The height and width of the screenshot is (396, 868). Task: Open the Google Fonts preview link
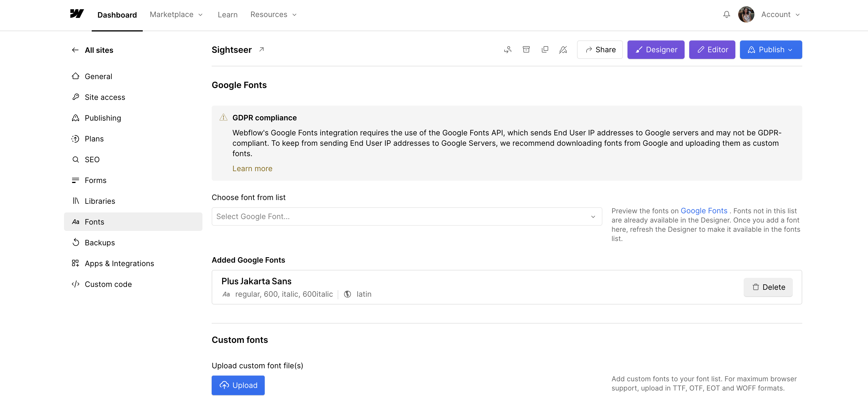tap(704, 210)
